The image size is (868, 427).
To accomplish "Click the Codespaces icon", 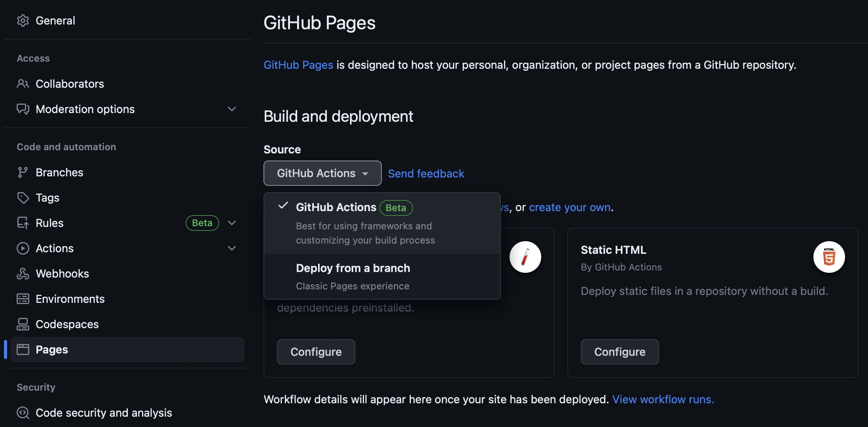I will tap(23, 324).
